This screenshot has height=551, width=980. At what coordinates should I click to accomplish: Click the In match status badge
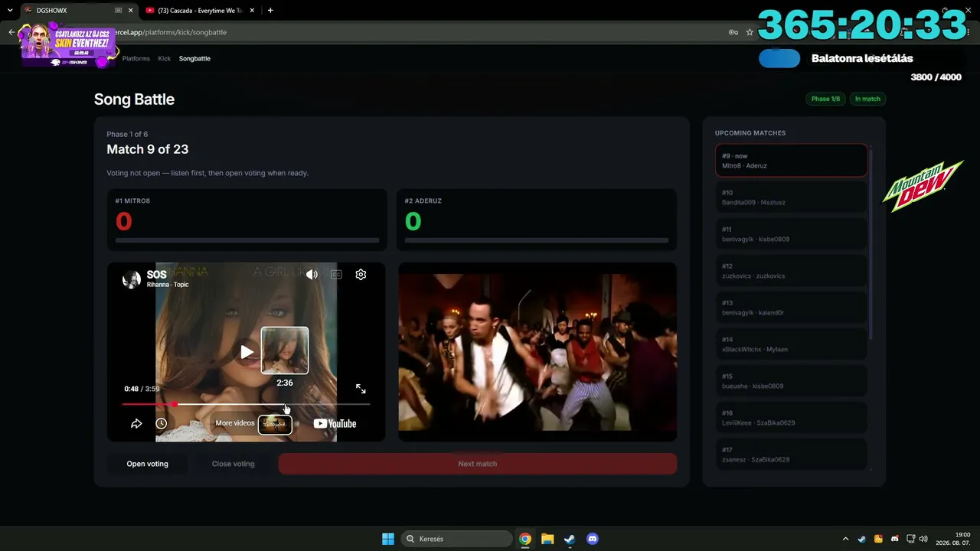click(867, 99)
